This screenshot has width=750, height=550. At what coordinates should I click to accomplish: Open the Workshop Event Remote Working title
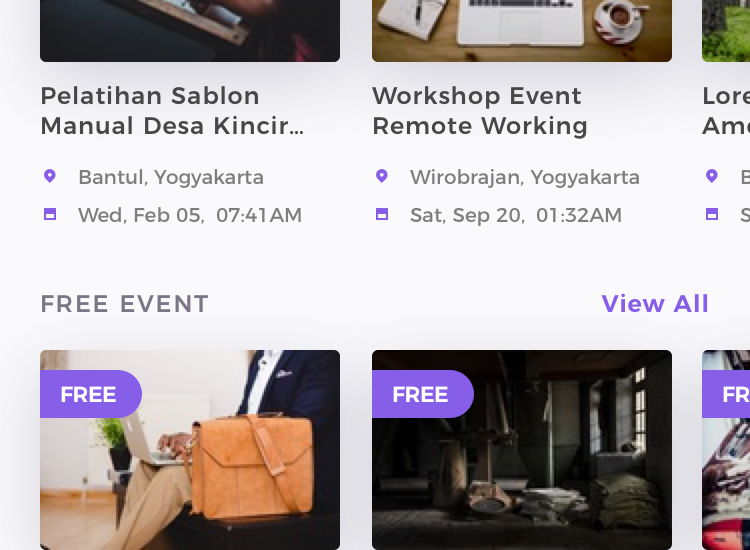[x=480, y=111]
